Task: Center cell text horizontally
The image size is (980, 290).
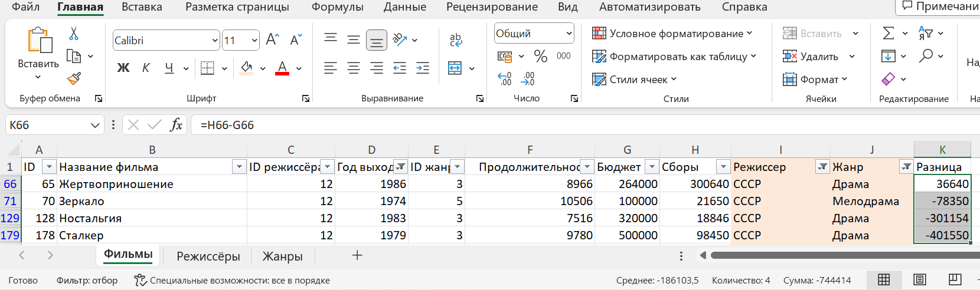Action: point(354,68)
